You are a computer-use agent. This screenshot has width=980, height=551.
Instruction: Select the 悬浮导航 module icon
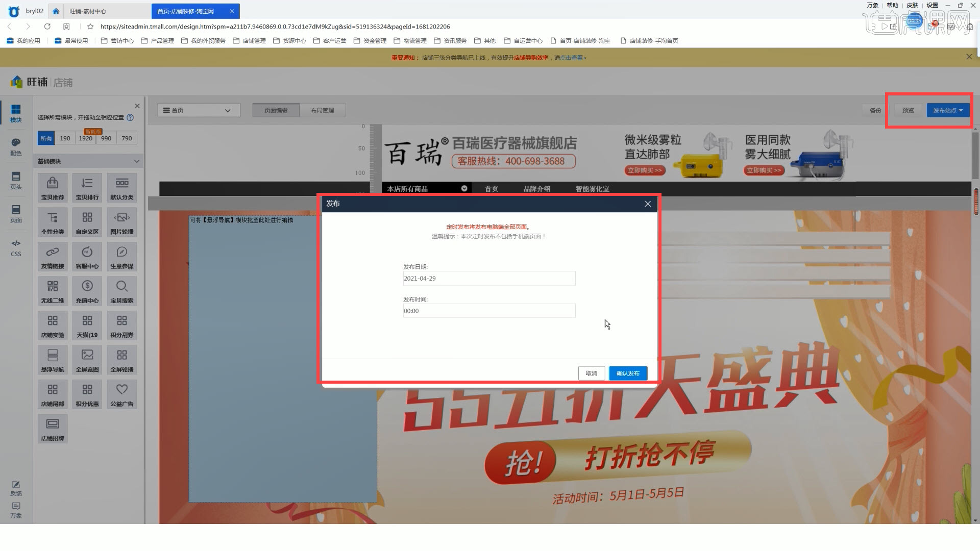pos(53,360)
